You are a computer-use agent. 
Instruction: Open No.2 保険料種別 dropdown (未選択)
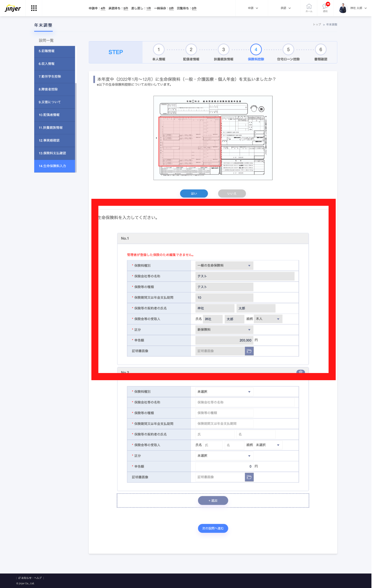tap(224, 392)
